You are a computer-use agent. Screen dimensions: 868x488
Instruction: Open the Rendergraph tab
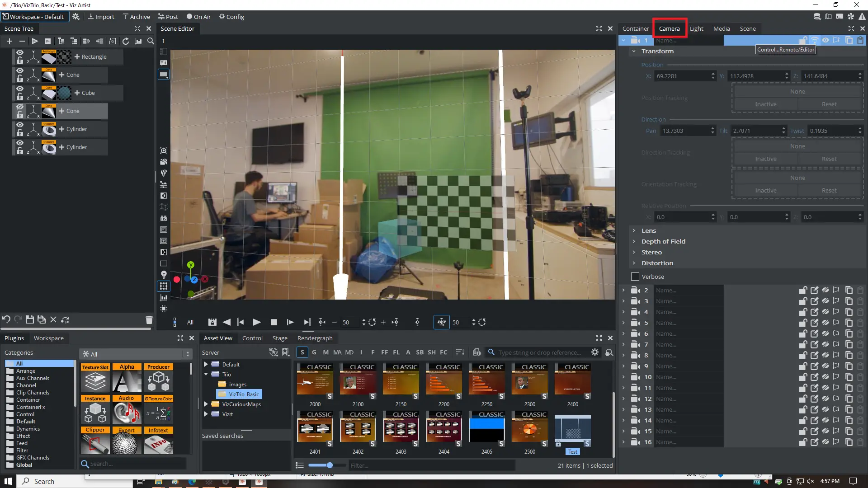315,338
